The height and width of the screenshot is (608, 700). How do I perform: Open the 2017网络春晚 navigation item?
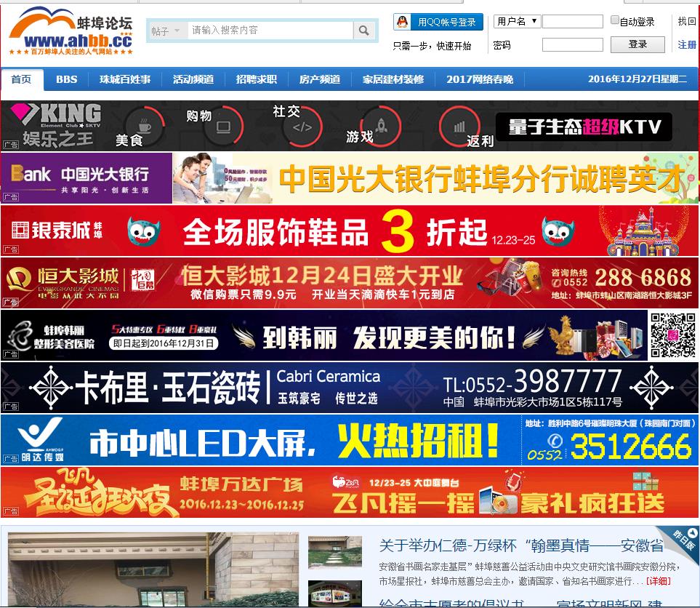(x=480, y=79)
